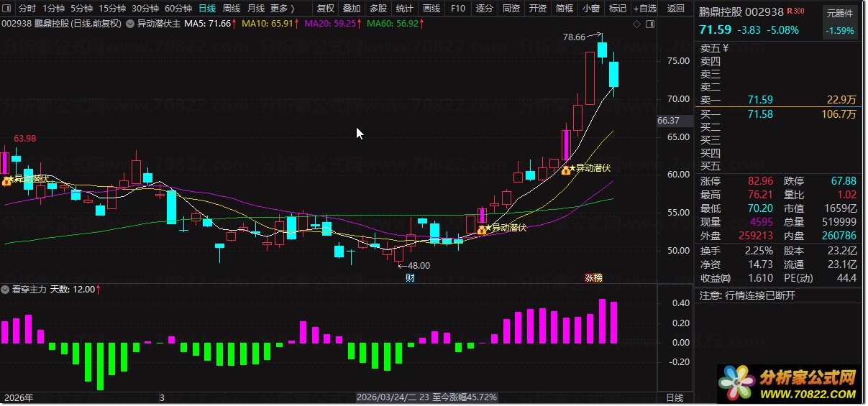Viewport: 868px width, 406px height.
Task: Select the 60分钟 period
Action: (x=178, y=9)
